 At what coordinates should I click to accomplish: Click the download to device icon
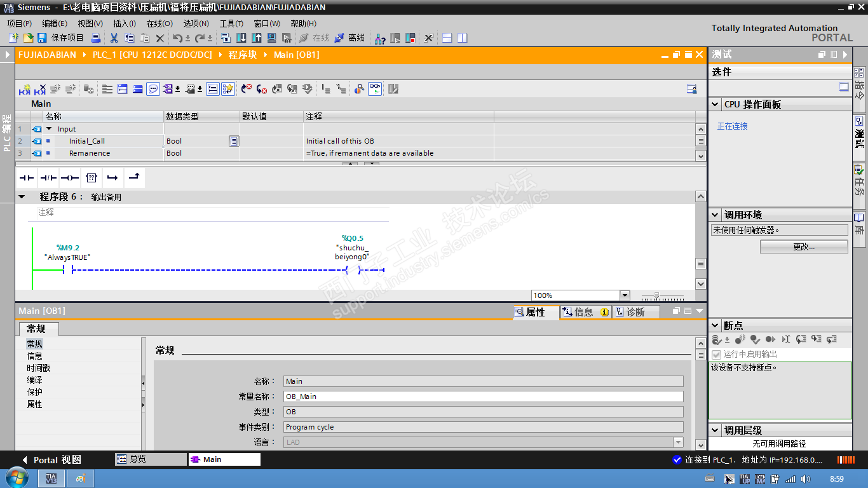[x=241, y=38]
